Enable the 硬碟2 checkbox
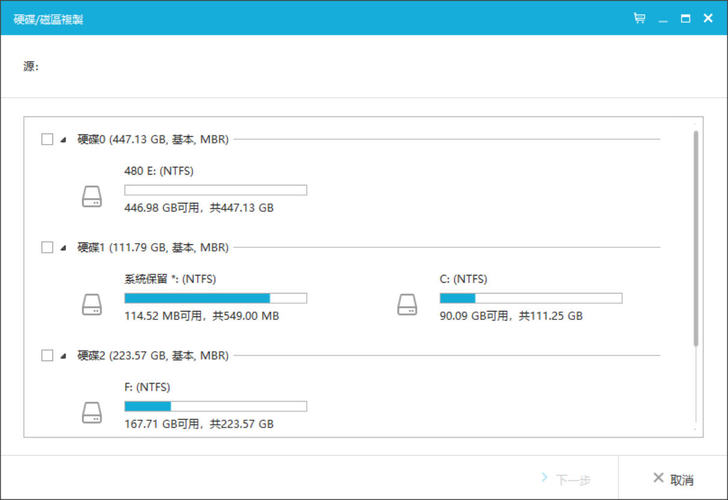 47,355
